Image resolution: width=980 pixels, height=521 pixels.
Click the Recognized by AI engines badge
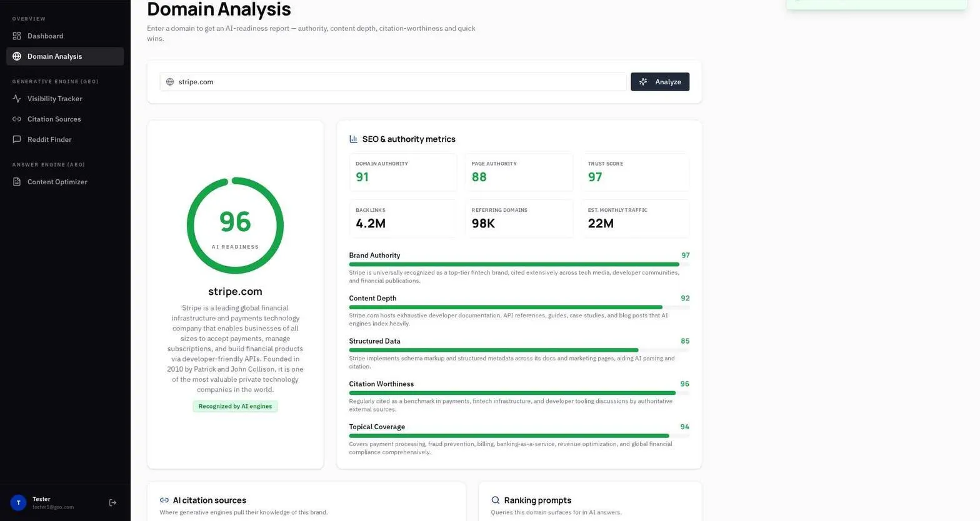tap(235, 406)
